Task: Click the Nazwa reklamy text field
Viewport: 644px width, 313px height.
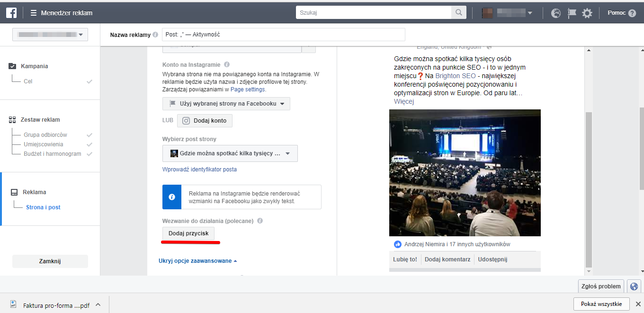Action: pos(284,35)
